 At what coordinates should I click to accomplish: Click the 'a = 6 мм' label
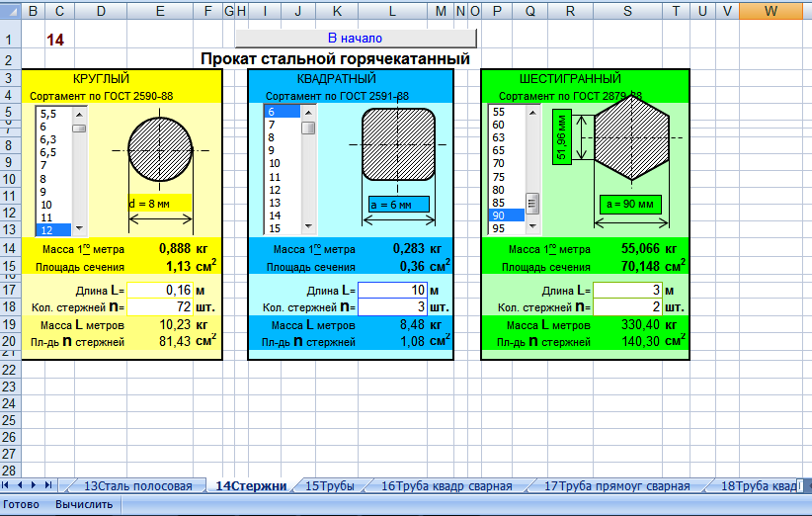tap(399, 205)
